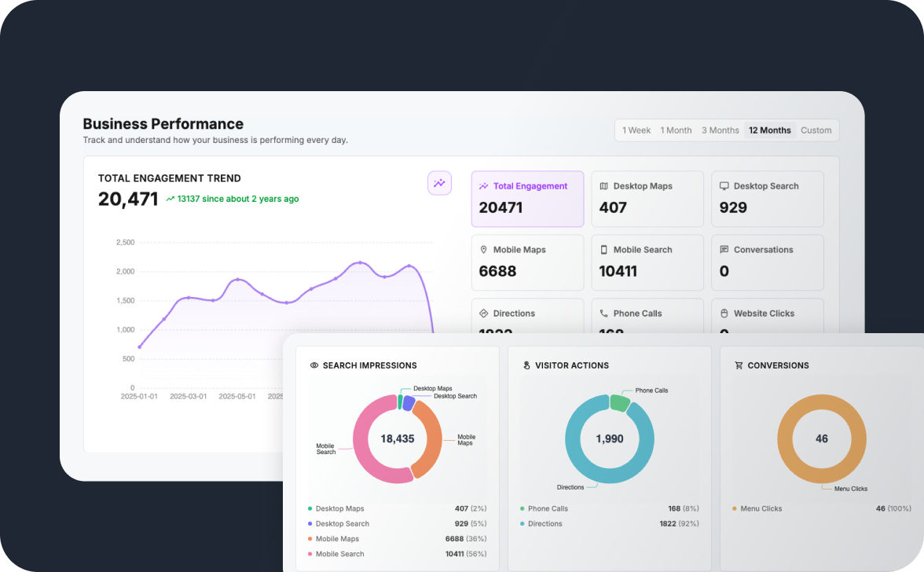This screenshot has height=572, width=924.
Task: Click the monitor icon on Desktop Search card
Action: click(723, 185)
